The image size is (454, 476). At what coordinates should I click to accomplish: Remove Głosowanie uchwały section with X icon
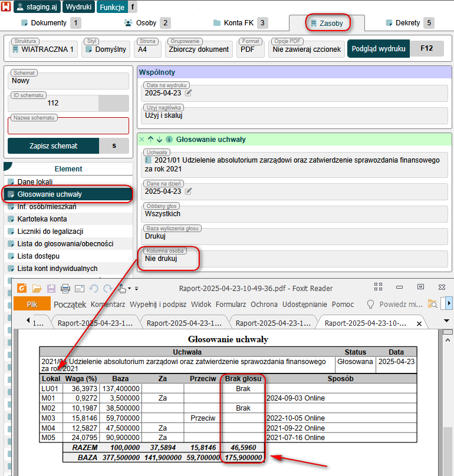(x=142, y=140)
